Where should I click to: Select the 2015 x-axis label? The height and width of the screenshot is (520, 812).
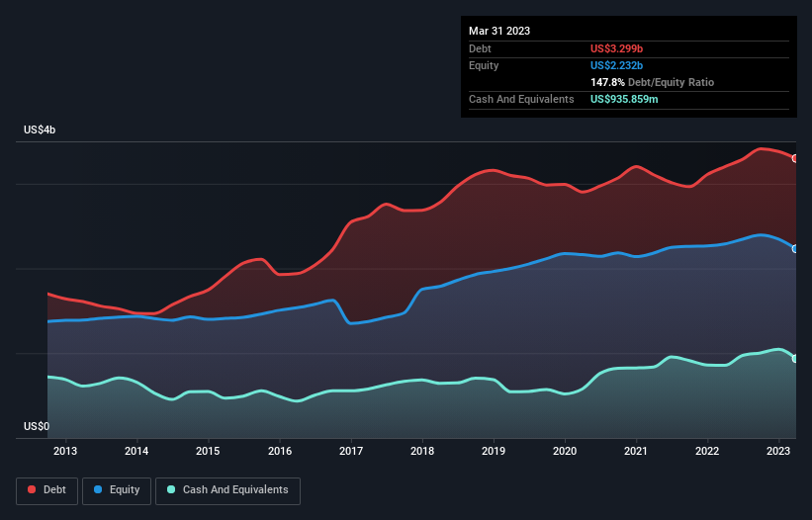tap(208, 451)
